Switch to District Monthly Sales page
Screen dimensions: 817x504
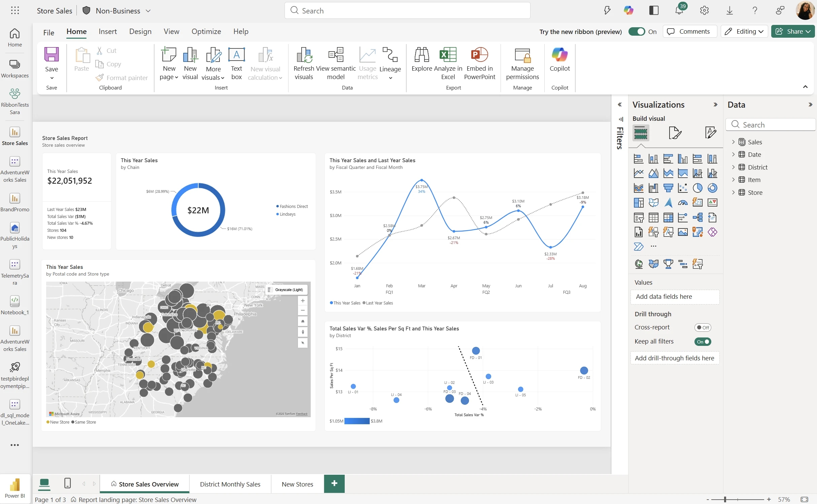click(230, 484)
